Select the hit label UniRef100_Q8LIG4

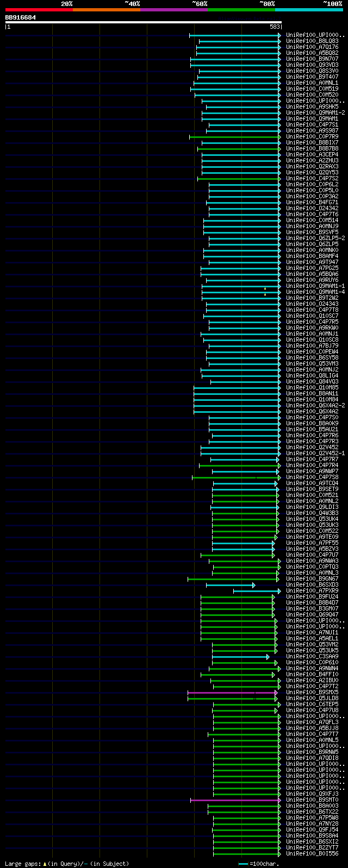click(312, 375)
